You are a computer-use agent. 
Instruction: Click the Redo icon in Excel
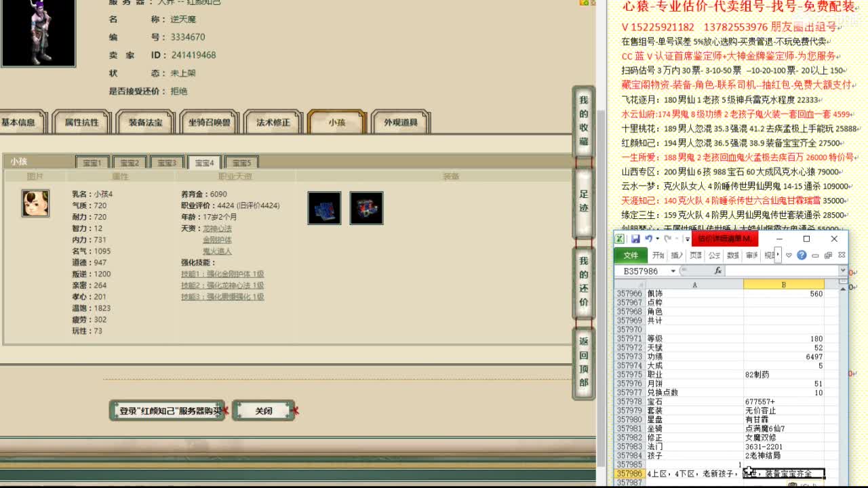[x=669, y=239]
